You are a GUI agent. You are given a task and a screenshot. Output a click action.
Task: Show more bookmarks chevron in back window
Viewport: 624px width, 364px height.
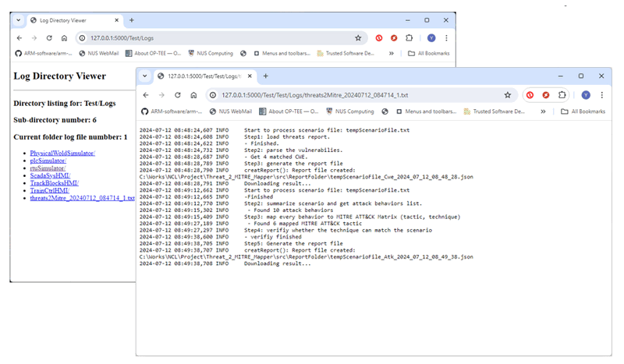pyautogui.click(x=392, y=53)
